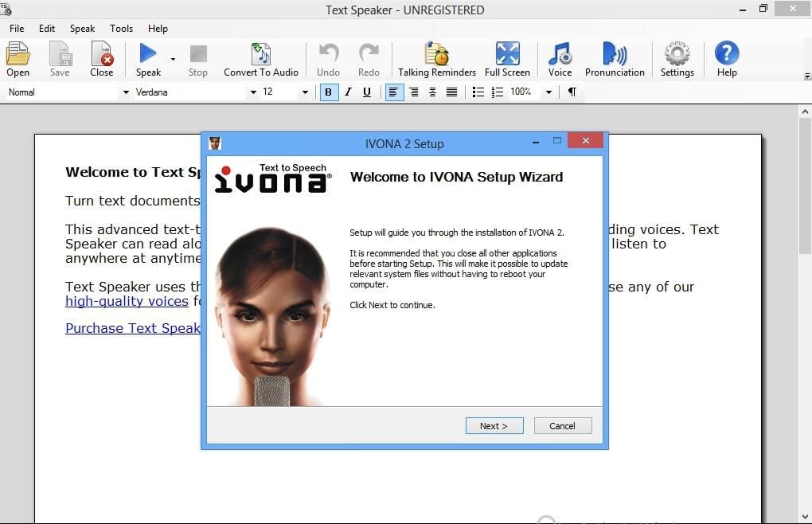Image resolution: width=812 pixels, height=524 pixels.
Task: Insert a numbered list
Action: coord(497,92)
